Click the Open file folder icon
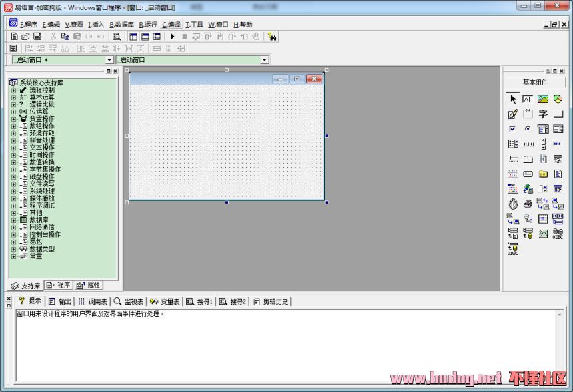Screen dimensions: 573x392 (25, 37)
